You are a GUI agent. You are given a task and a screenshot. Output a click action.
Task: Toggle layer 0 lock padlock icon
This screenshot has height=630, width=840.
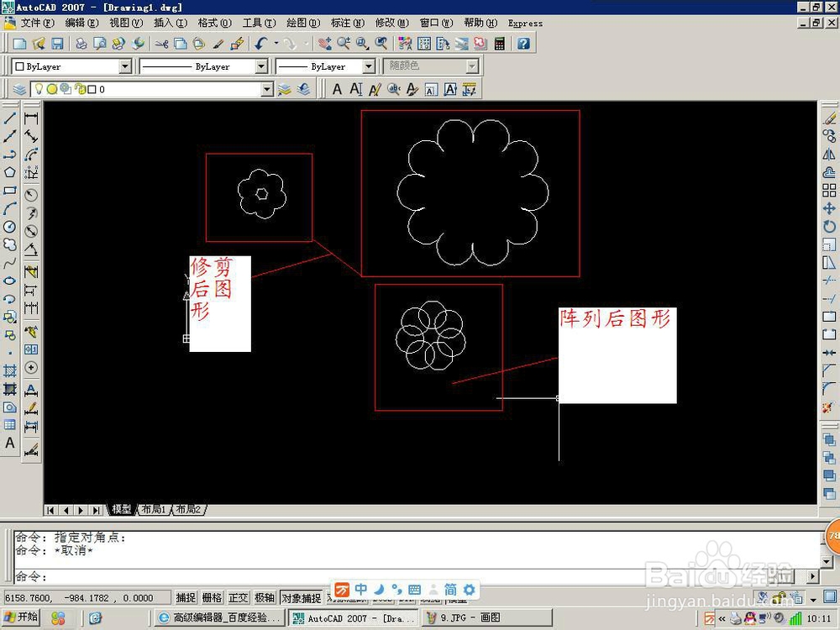pos(81,89)
